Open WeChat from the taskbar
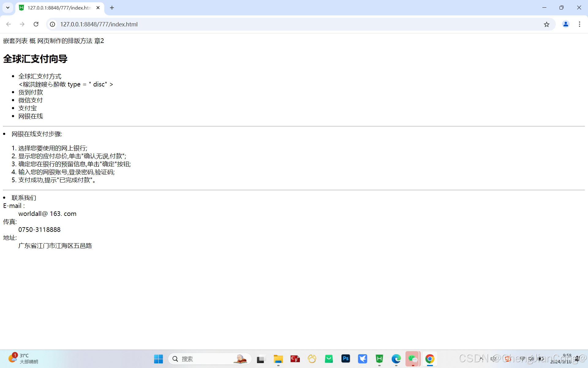 tap(413, 358)
